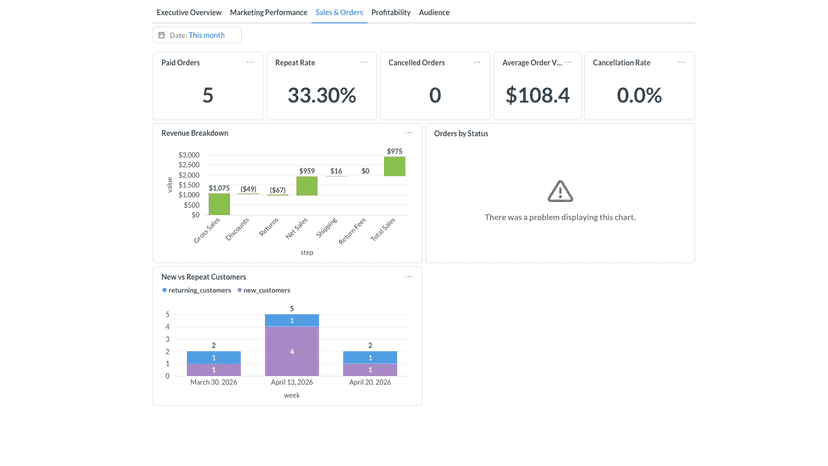
Task: Open the Revenue Breakdown chart options menu
Action: (x=409, y=133)
